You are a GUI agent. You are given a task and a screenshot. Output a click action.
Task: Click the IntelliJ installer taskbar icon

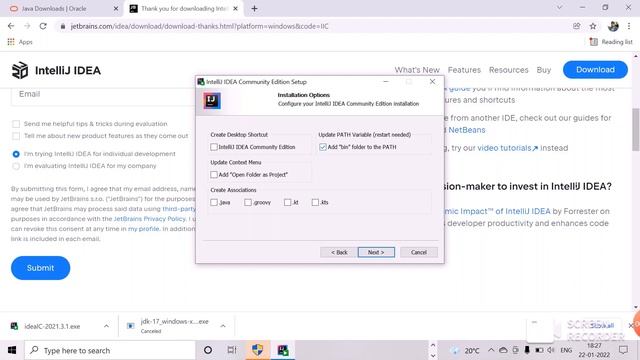tap(283, 350)
